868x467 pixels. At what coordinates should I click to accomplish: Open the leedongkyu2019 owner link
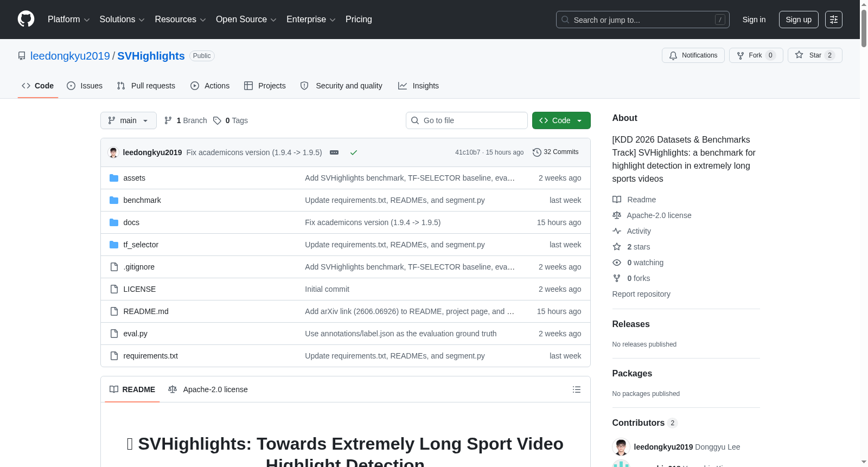[x=70, y=56]
